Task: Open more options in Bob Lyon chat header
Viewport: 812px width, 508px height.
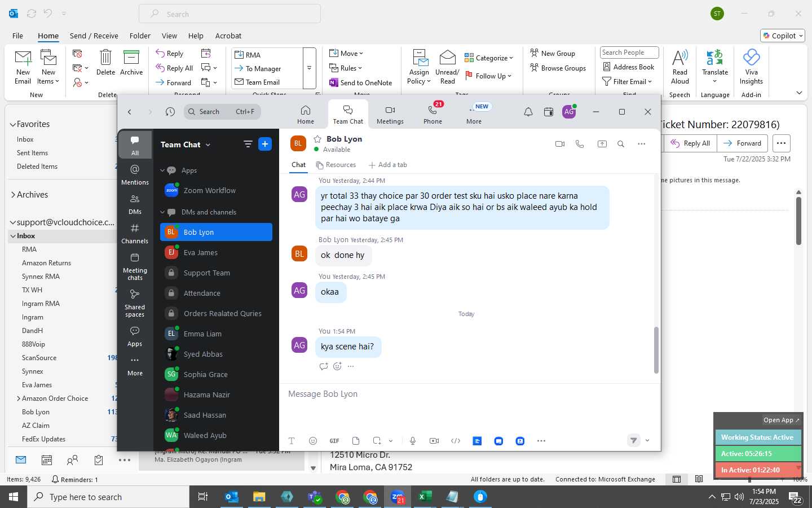Action: coord(642,144)
